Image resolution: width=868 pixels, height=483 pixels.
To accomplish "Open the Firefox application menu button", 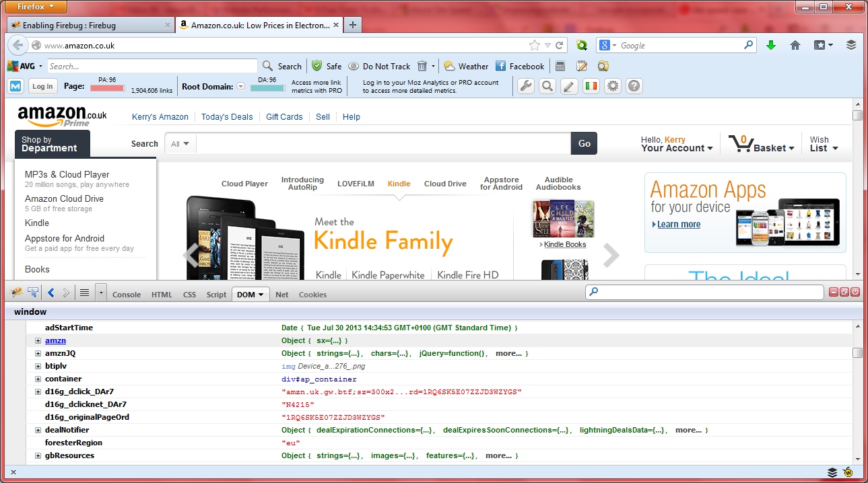I will (x=37, y=7).
